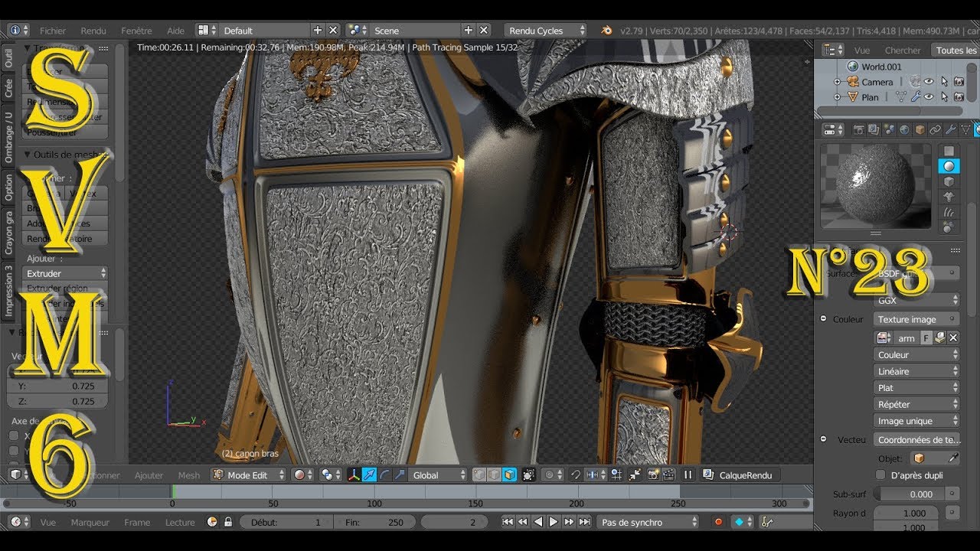Open Modifiers properties wrench tab
Screen dimensions: 980x551
coord(950,130)
